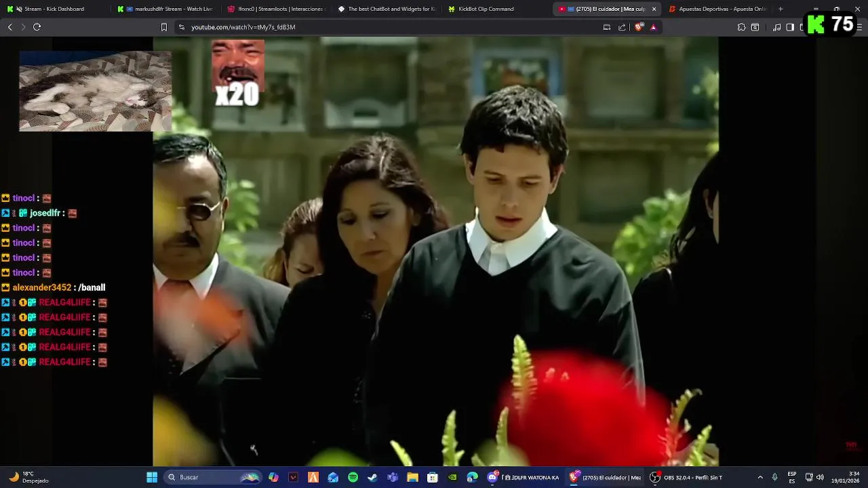Image resolution: width=868 pixels, height=488 pixels.
Task: Click josedlfr username in chat
Action: (45, 213)
